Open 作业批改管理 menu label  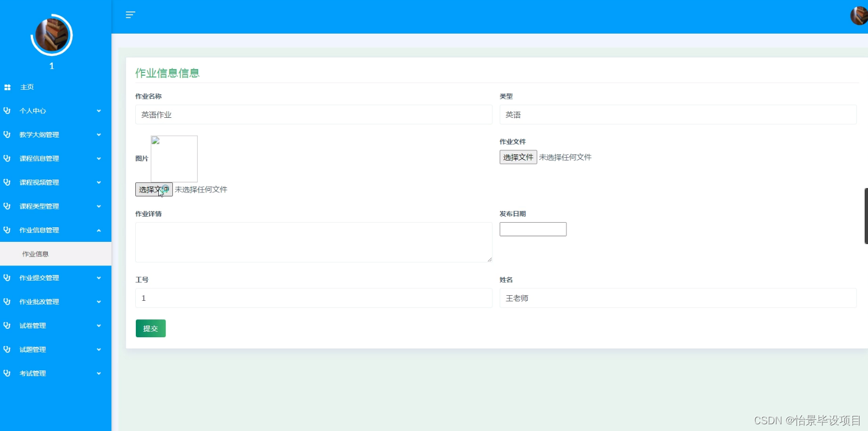39,302
